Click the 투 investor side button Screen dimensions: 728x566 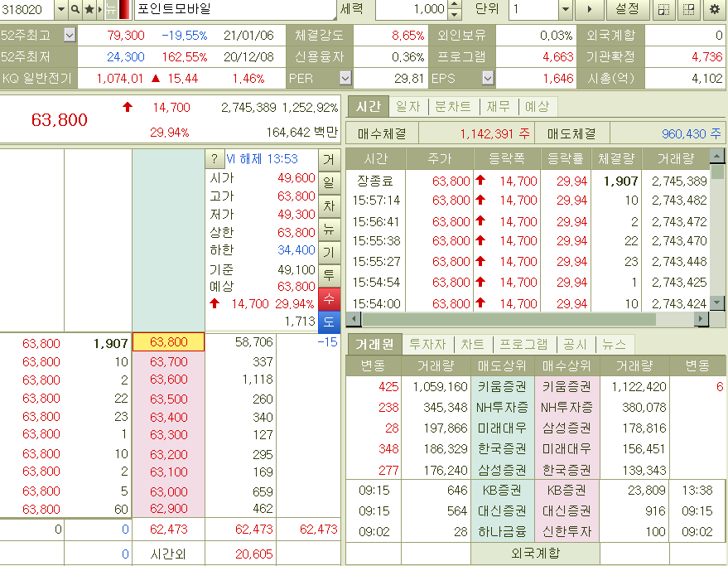tap(329, 276)
